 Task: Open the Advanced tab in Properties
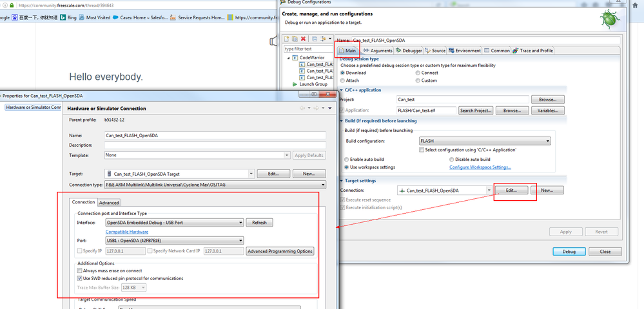[x=109, y=203]
